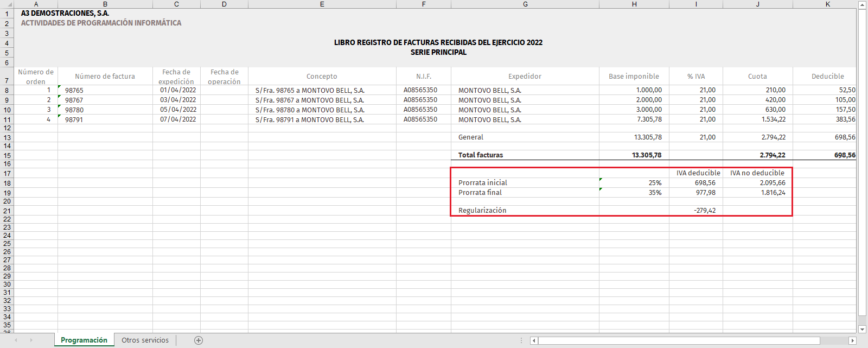868x348 pixels.
Task: Select the cuota 1.534,22 cell
Action: 758,119
